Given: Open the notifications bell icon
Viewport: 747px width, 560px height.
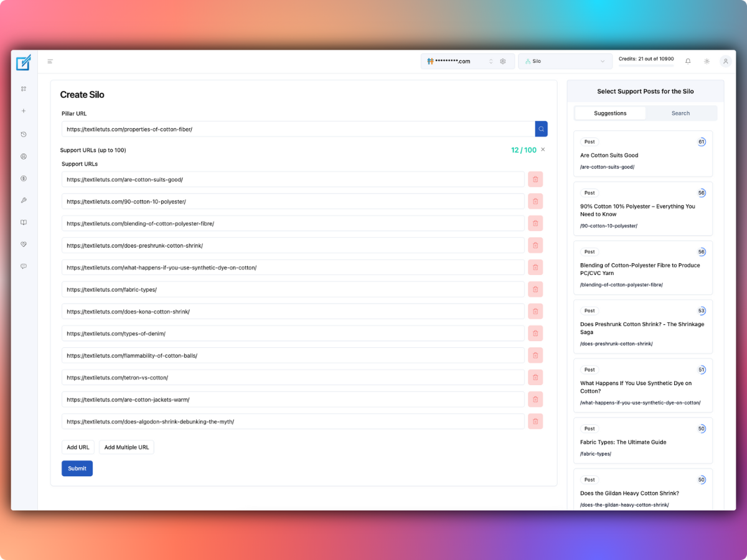Looking at the screenshot, I should [x=688, y=62].
